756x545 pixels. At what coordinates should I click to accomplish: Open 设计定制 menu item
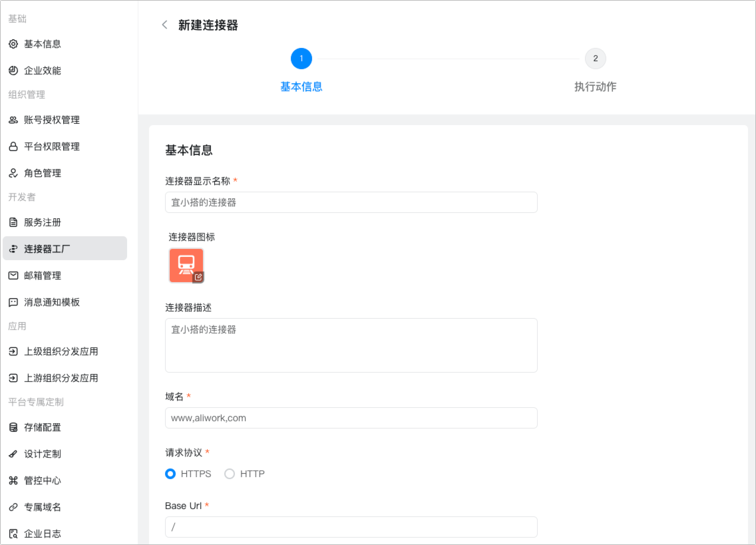[65, 454]
